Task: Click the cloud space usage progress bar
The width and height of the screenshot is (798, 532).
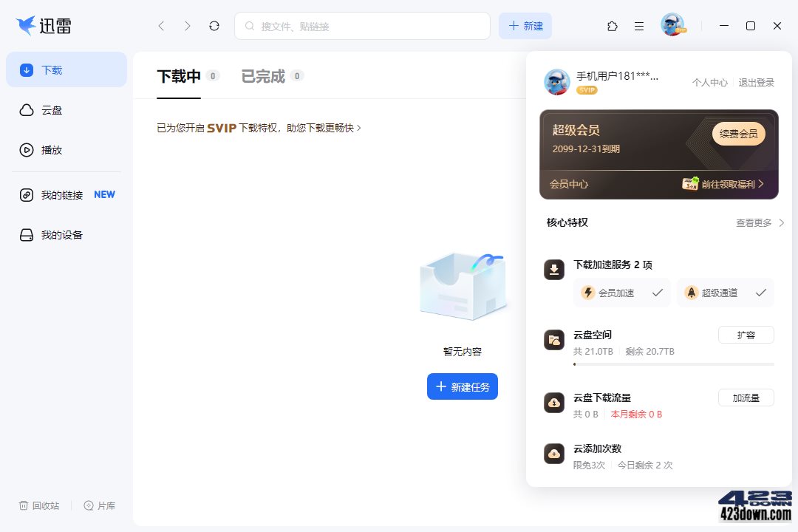Action: (674, 364)
